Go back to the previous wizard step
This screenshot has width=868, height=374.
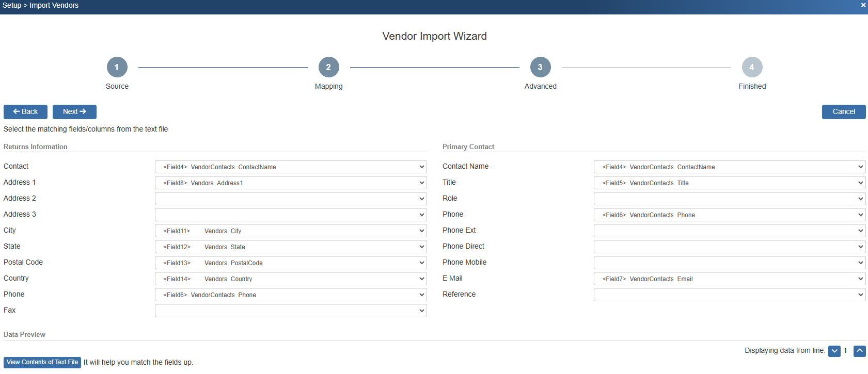click(x=25, y=112)
